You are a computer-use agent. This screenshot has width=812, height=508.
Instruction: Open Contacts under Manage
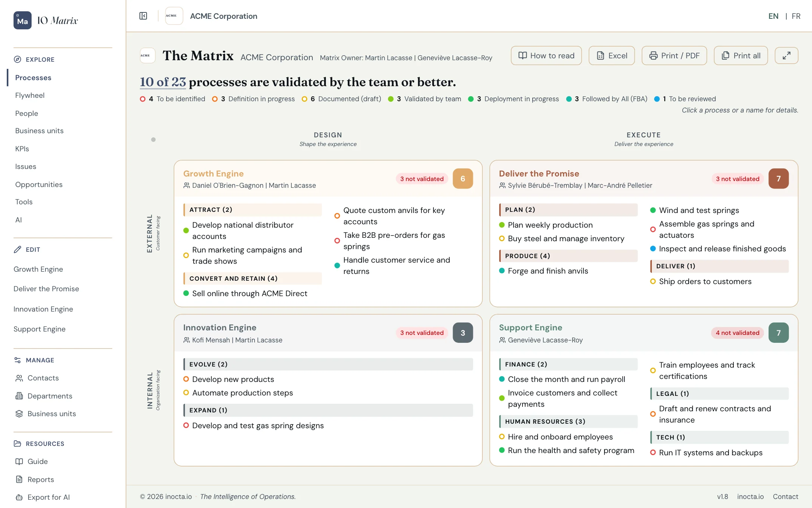pos(37,378)
